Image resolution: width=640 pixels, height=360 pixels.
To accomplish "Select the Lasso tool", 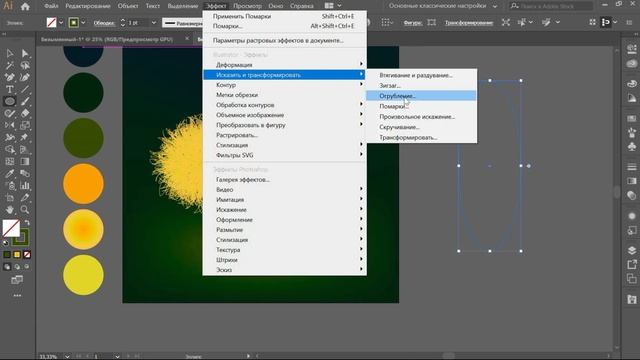I will click(x=25, y=65).
